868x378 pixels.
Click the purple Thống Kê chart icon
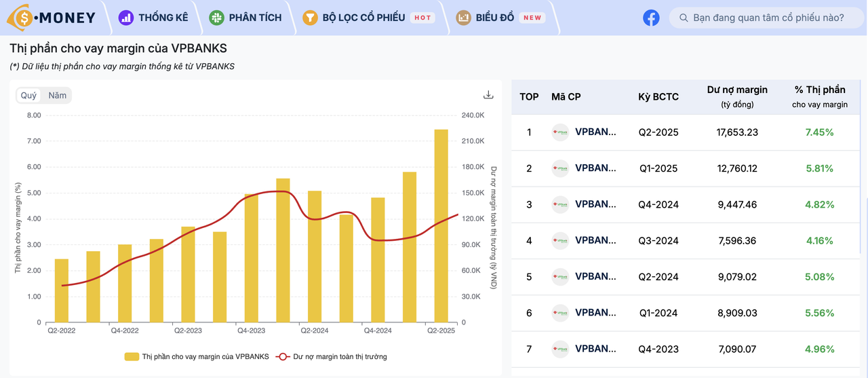[x=126, y=18]
